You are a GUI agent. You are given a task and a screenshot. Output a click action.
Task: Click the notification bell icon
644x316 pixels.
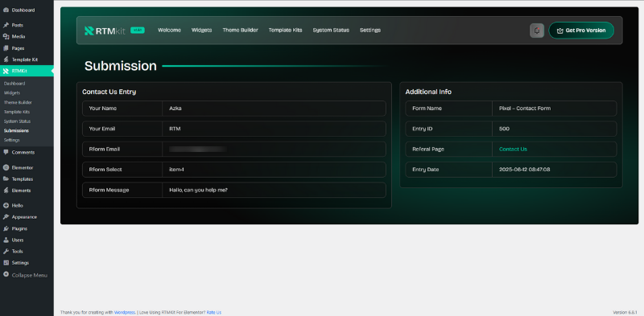point(537,31)
